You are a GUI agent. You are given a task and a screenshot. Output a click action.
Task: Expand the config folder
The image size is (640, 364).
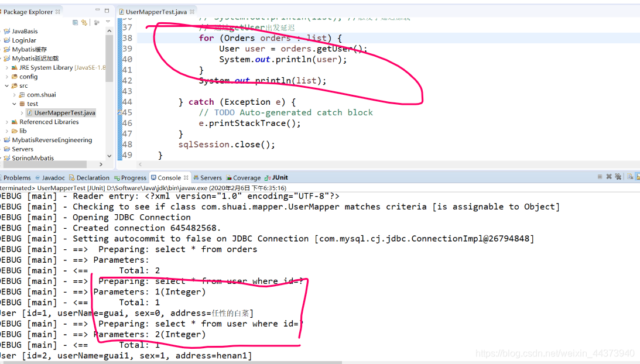7,77
